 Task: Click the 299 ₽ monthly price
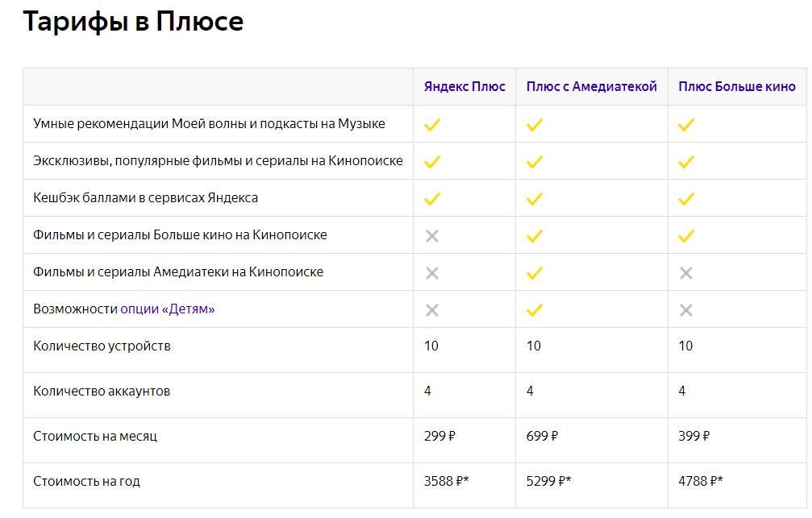[x=439, y=436]
